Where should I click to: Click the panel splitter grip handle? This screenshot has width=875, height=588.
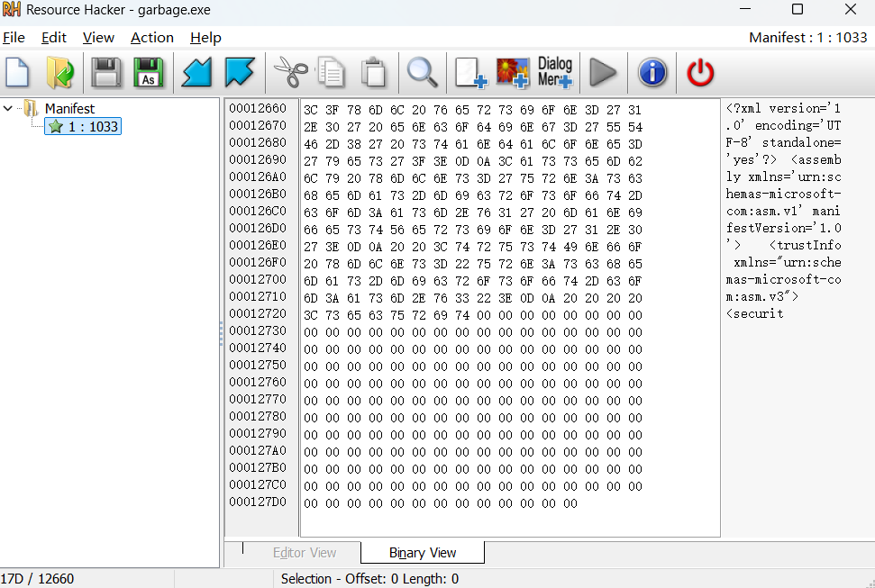pos(222,333)
